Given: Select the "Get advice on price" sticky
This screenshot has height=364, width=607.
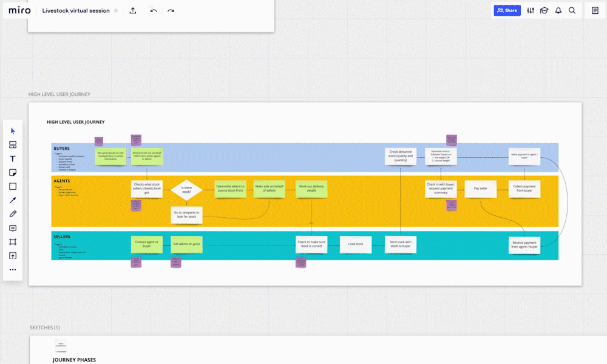Looking at the screenshot, I should (x=186, y=244).
